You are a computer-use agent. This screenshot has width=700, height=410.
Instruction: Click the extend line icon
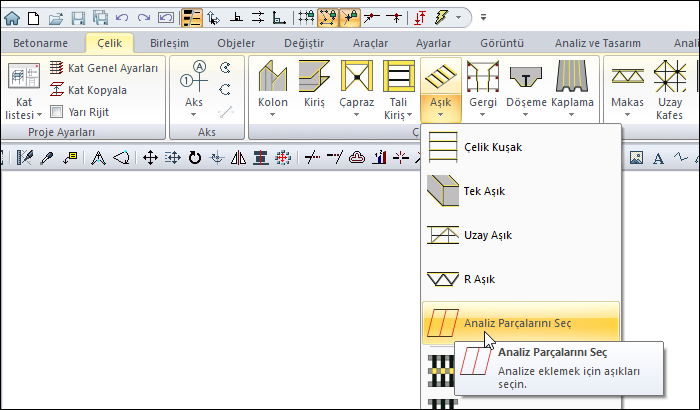334,158
